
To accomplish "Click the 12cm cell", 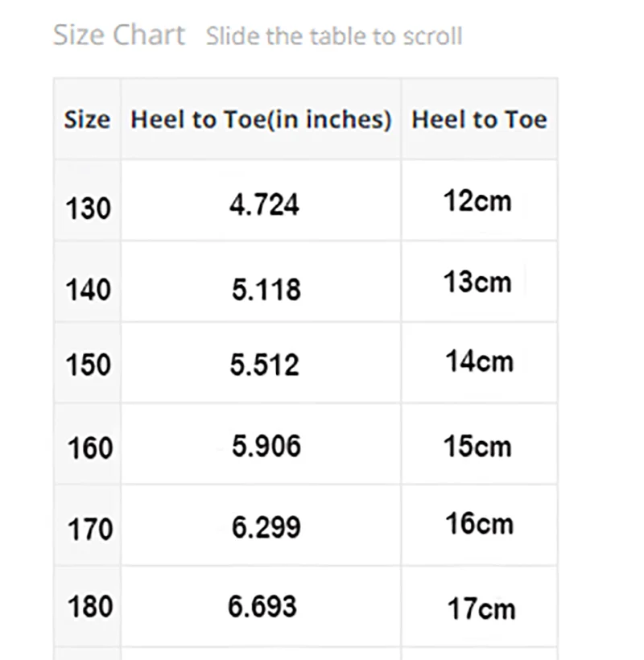I will click(x=477, y=200).
